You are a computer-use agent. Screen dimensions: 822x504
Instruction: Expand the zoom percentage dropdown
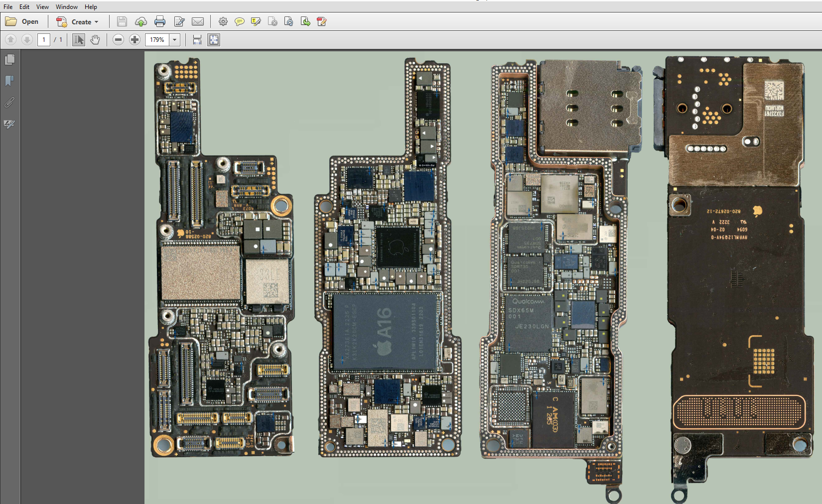click(174, 40)
